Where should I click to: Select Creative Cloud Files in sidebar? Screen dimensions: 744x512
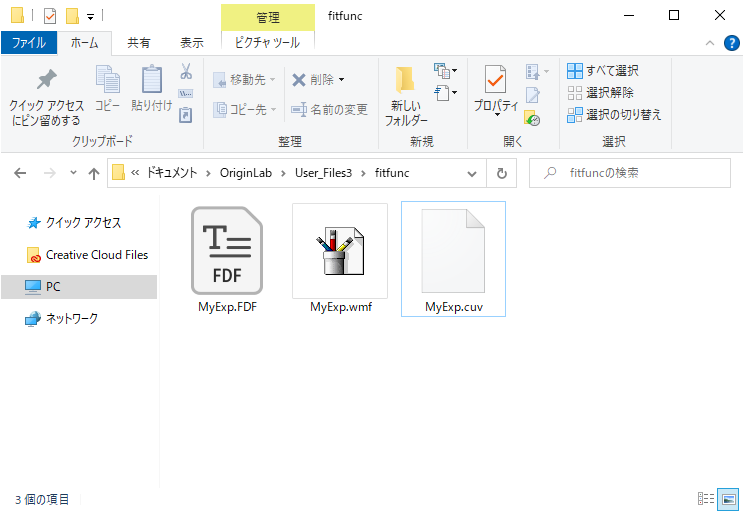tap(88, 255)
